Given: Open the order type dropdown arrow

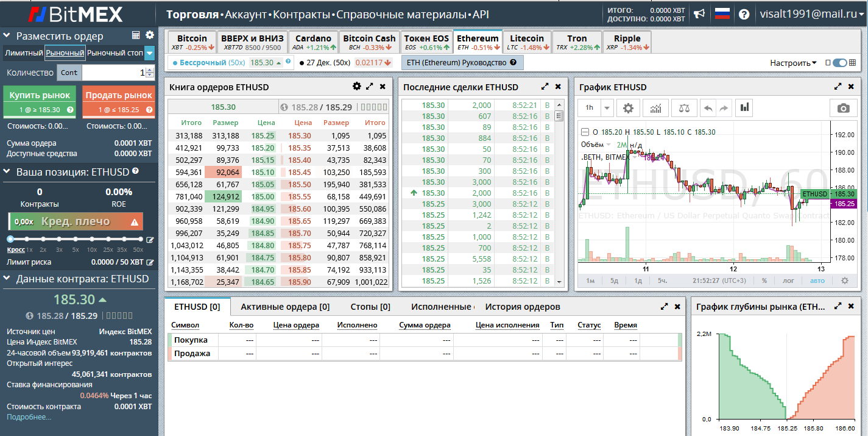Looking at the screenshot, I should point(149,53).
